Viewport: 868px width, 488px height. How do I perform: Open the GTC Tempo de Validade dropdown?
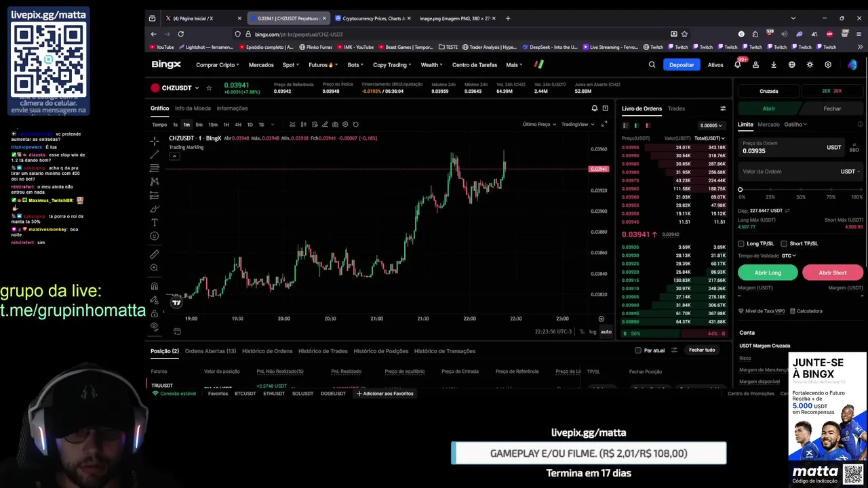pyautogui.click(x=789, y=256)
